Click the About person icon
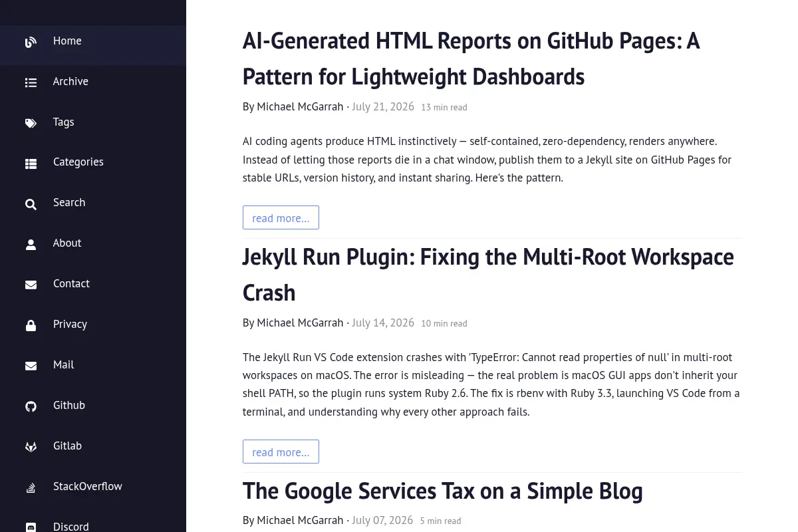 click(x=31, y=245)
